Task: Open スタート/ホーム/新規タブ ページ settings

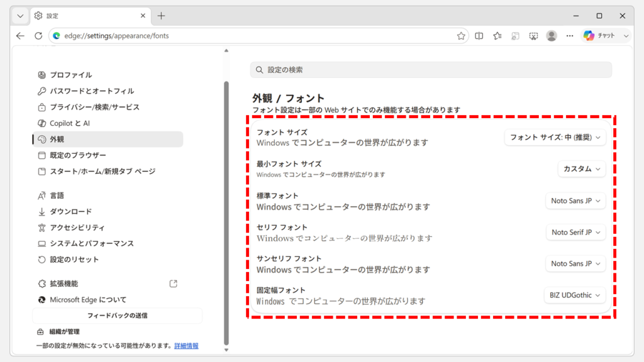Action: (x=108, y=171)
